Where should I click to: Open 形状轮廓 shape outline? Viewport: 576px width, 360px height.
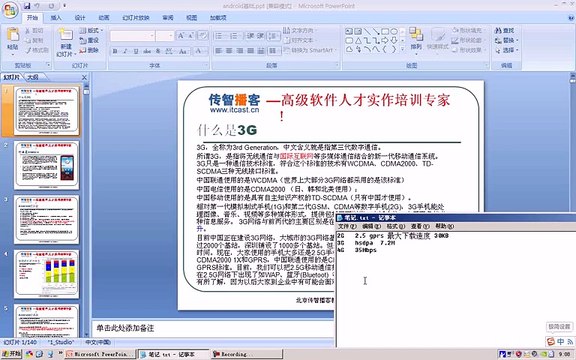pyautogui.click(x=469, y=40)
